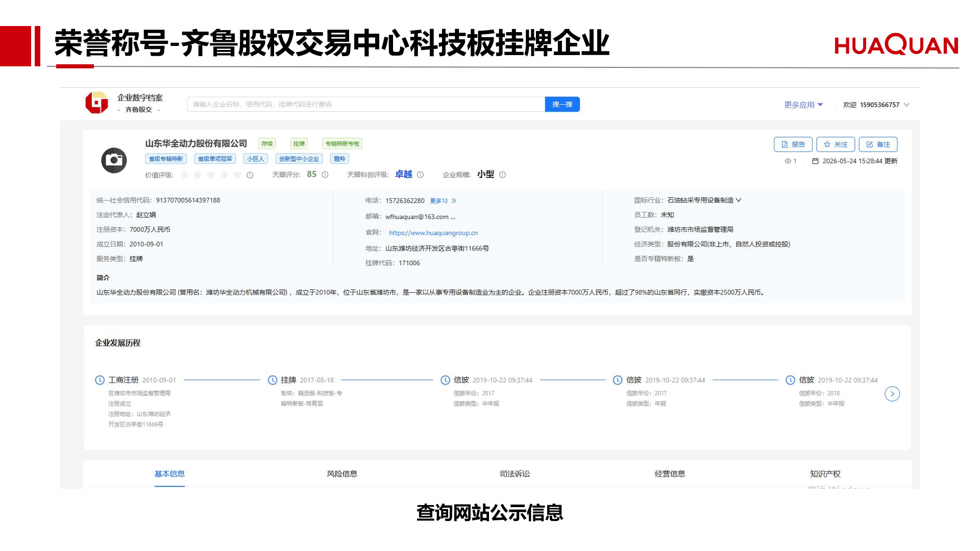Viewport: 980px width, 551px height.
Task: Expand the user account 15905366757 menu
Action: tap(876, 105)
